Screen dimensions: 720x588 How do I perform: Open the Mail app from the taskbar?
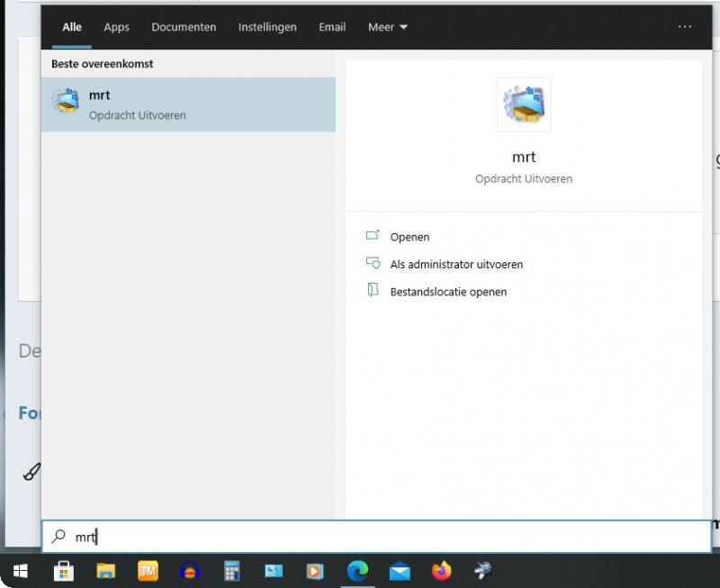pos(400,571)
